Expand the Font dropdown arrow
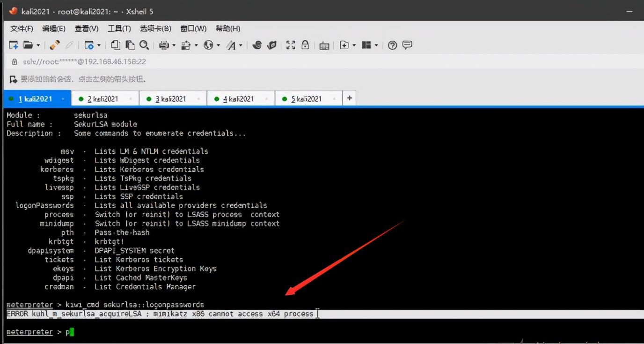The image size is (644, 344). pyautogui.click(x=241, y=45)
